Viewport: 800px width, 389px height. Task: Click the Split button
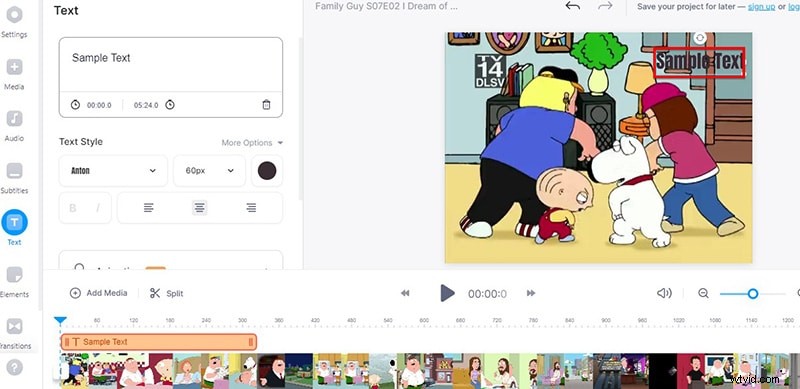166,293
